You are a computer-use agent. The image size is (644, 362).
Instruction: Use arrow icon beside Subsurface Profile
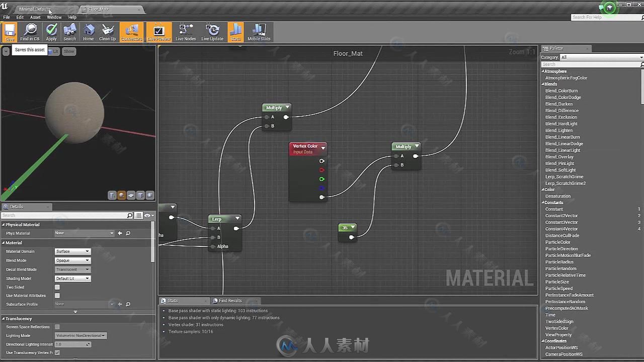[x=120, y=304]
